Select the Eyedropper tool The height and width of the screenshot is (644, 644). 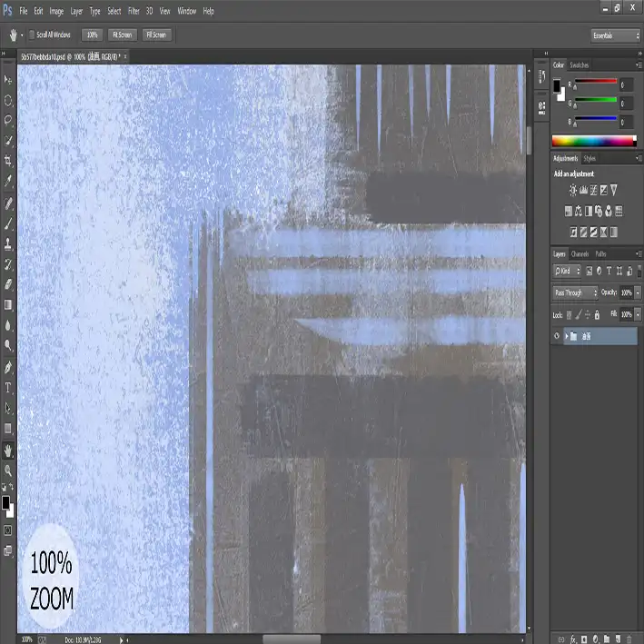coord(8,181)
